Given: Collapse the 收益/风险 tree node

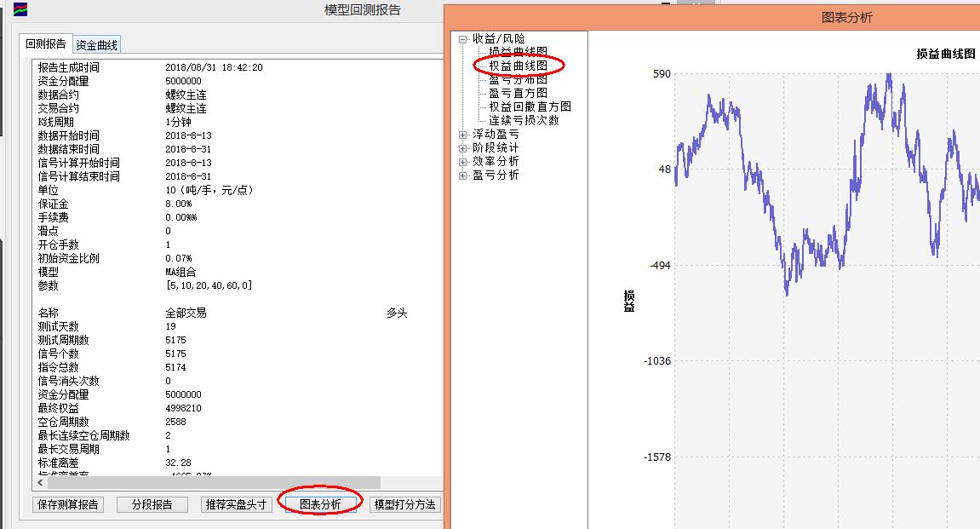Looking at the screenshot, I should (463, 39).
